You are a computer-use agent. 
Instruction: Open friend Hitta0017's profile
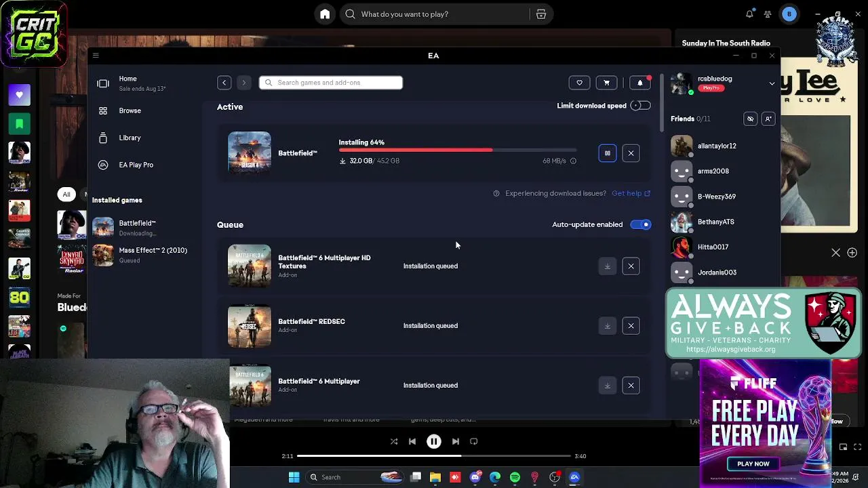click(x=713, y=247)
